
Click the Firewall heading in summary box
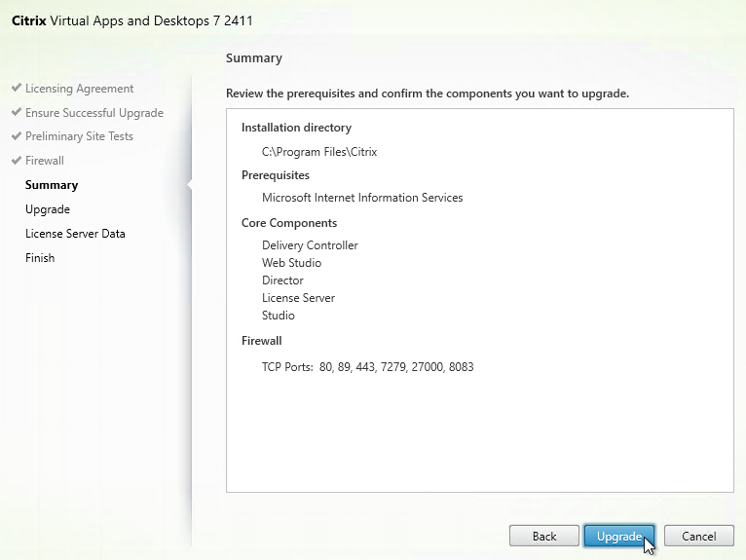coord(262,341)
